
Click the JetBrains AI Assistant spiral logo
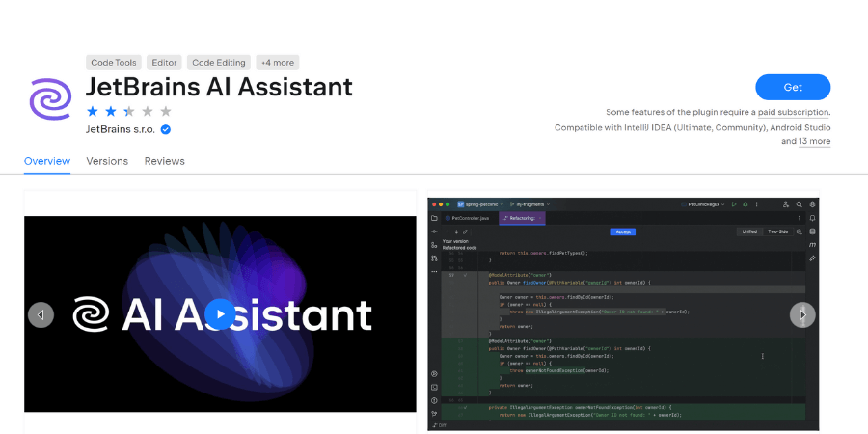pyautogui.click(x=51, y=98)
